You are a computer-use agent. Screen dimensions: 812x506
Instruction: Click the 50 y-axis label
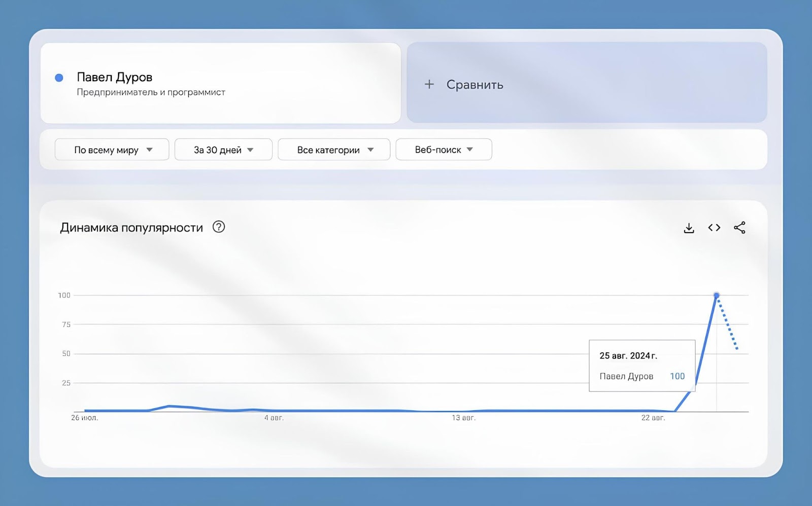pyautogui.click(x=66, y=353)
